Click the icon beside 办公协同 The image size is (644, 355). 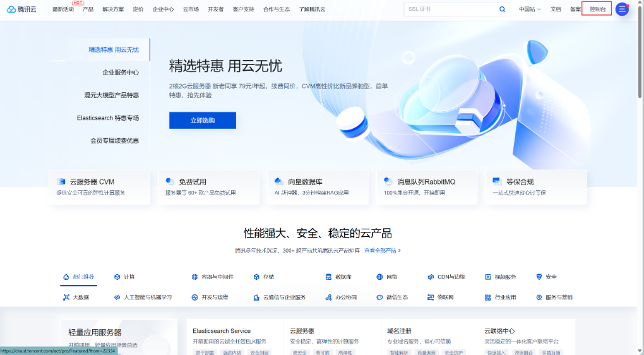(x=328, y=297)
